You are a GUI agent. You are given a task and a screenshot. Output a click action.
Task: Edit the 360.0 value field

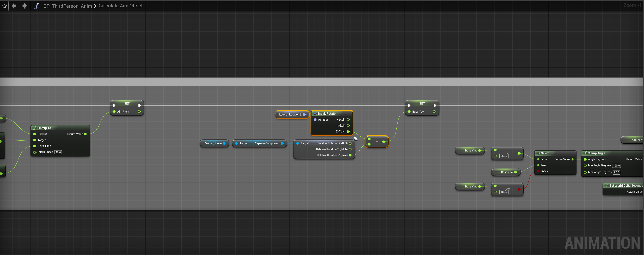504,156
